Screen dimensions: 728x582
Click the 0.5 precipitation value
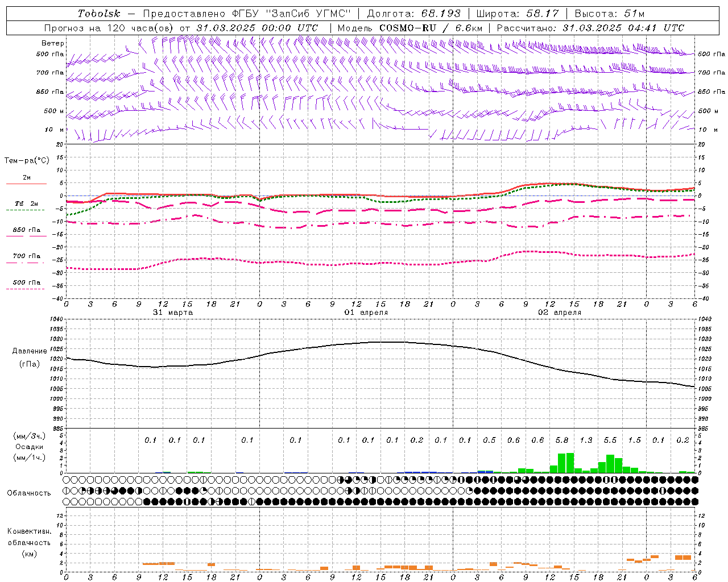489,440
